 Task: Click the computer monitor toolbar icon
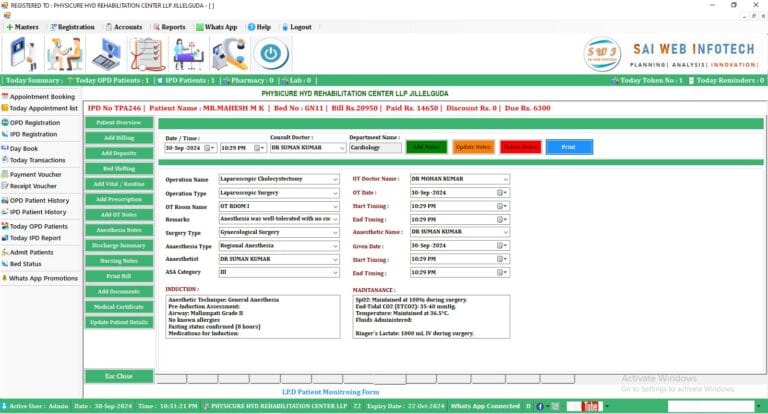(106, 54)
